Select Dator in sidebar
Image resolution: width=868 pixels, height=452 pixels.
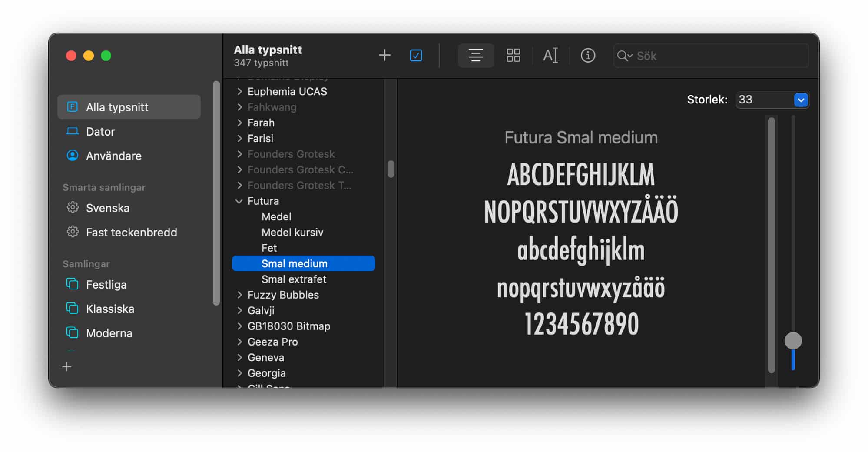pos(129,131)
